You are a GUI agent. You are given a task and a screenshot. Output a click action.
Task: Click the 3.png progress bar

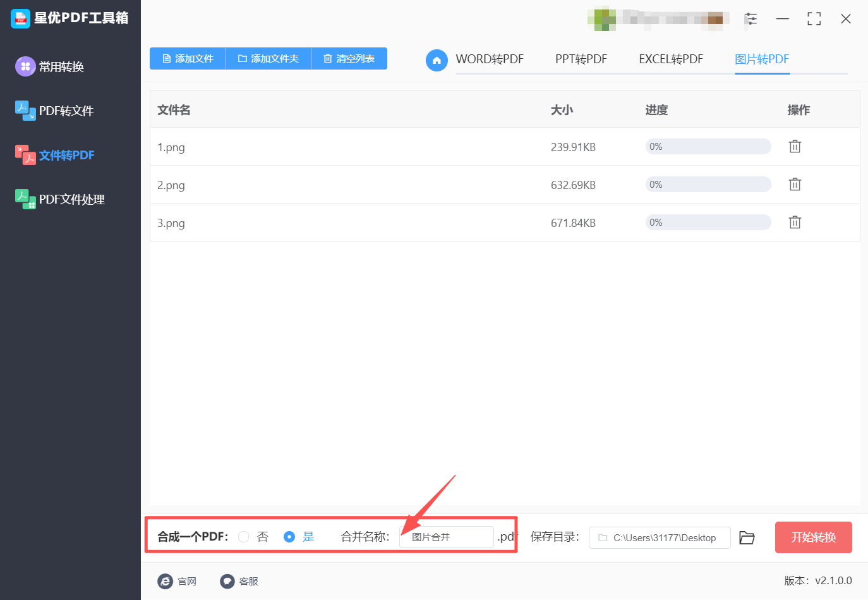click(x=708, y=223)
